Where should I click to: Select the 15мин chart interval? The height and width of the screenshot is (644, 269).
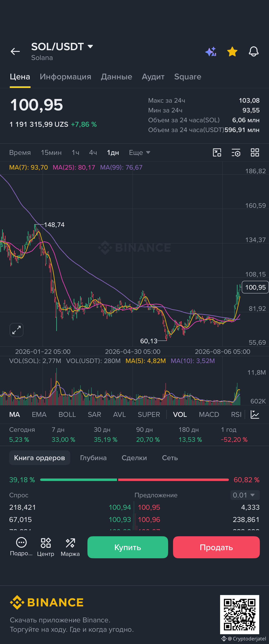tap(51, 152)
